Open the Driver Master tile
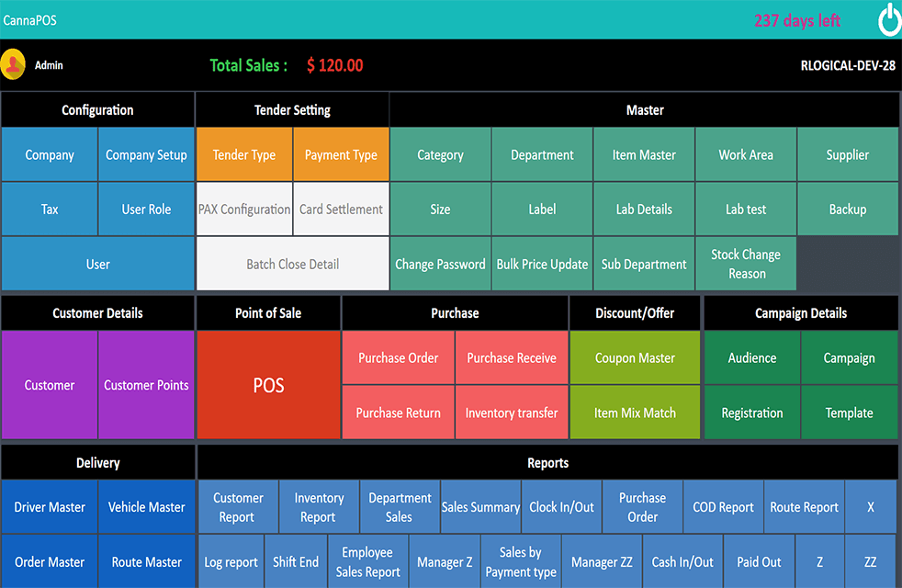 [50, 506]
